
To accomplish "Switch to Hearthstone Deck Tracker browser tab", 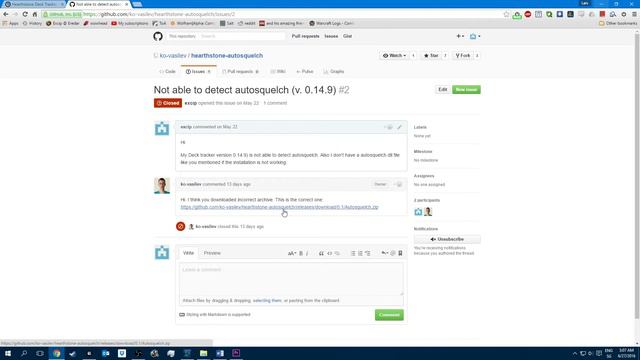I will tap(33, 4).
